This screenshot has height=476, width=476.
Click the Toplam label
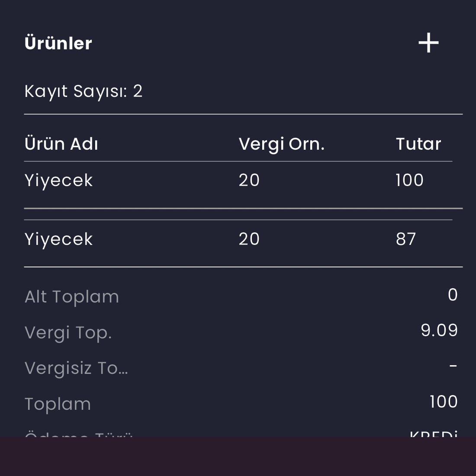pyautogui.click(x=58, y=404)
